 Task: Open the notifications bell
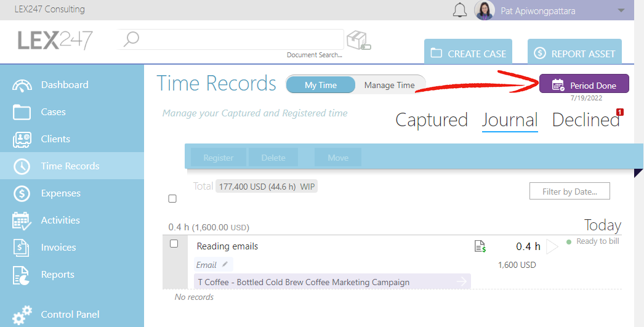click(x=459, y=10)
